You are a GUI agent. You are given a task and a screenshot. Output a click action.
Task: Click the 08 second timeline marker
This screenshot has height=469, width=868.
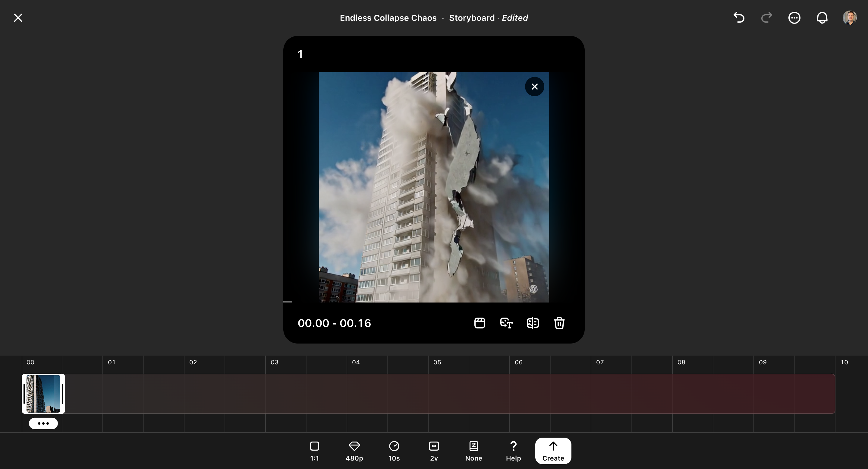681,362
